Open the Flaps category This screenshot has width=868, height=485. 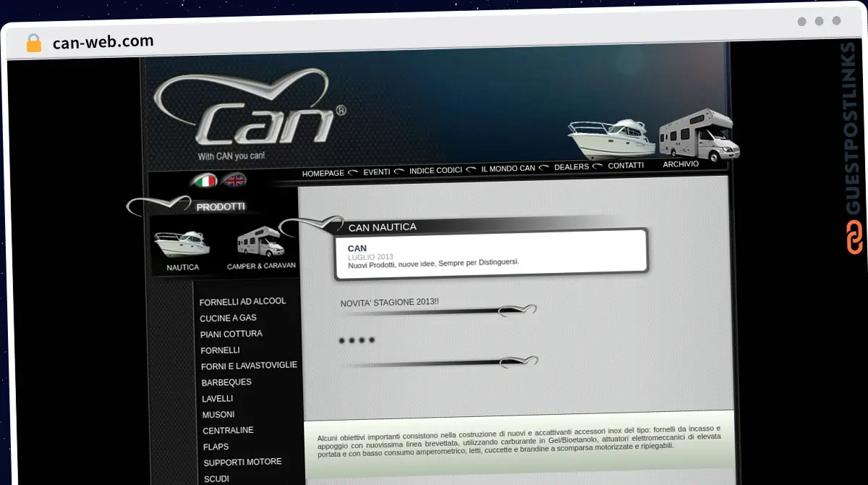click(x=216, y=447)
